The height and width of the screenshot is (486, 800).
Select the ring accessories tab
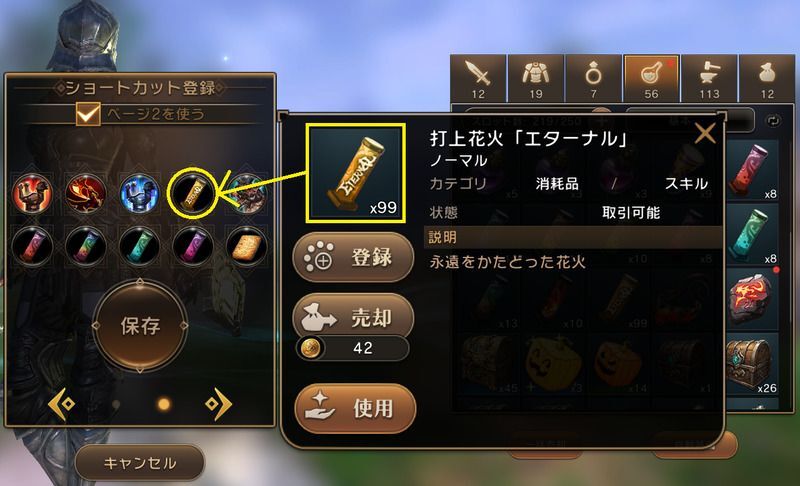click(x=593, y=79)
